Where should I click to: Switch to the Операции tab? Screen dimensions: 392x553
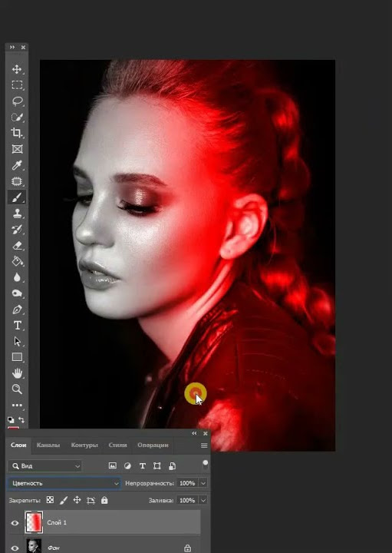click(x=153, y=445)
